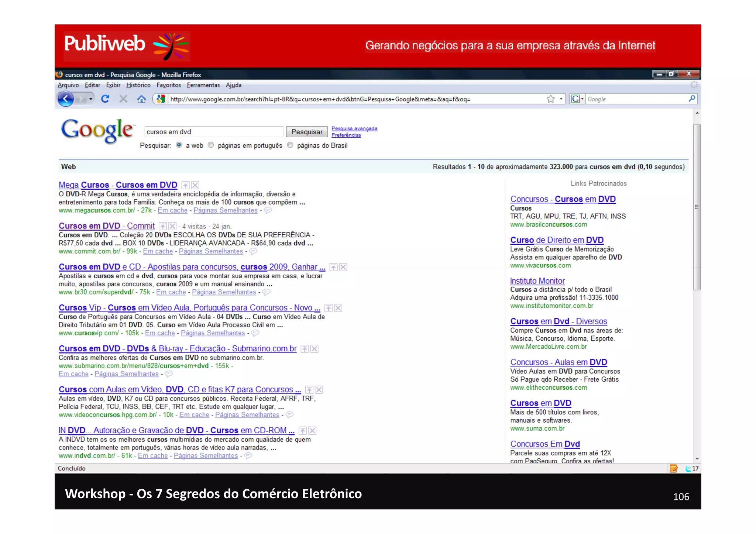Click the browser Back arrow button

click(x=65, y=99)
